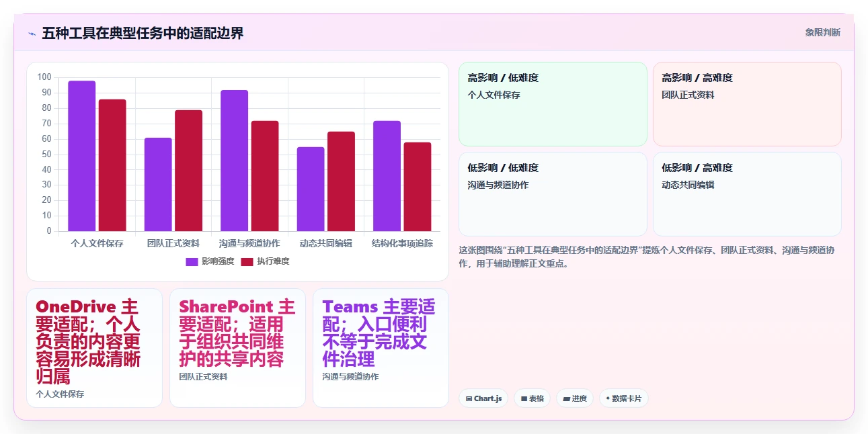Select the SharePoint 主要适配 data card

pos(237,348)
